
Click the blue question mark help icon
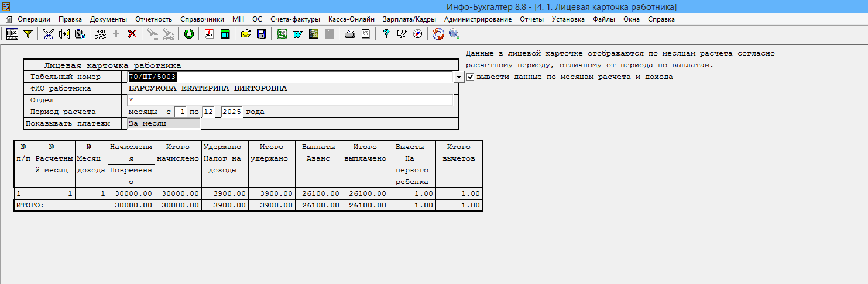coord(386,34)
